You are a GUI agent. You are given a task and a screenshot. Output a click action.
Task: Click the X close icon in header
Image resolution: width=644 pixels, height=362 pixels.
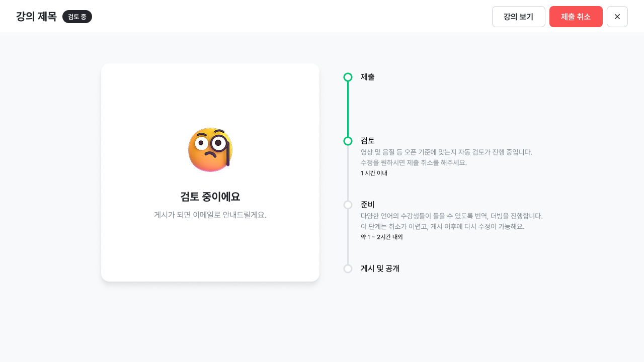click(617, 17)
